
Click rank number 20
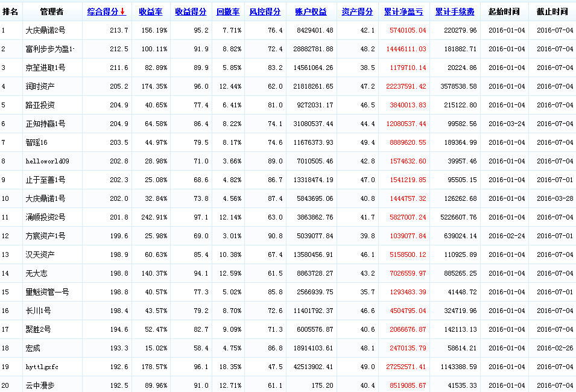point(5,385)
